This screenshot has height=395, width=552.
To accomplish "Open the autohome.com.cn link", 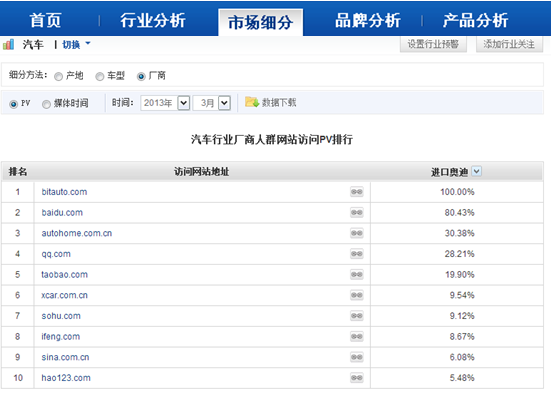I will 77,233.
